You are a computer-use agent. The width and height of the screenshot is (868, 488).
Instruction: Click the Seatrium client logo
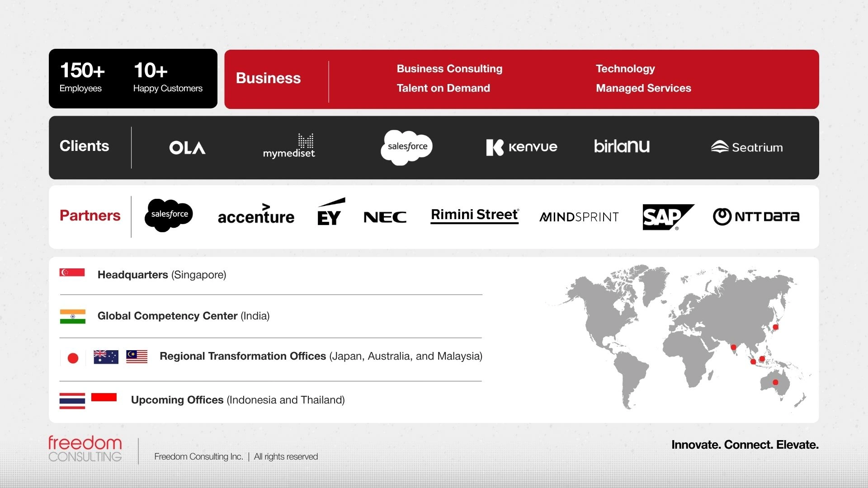pos(746,147)
